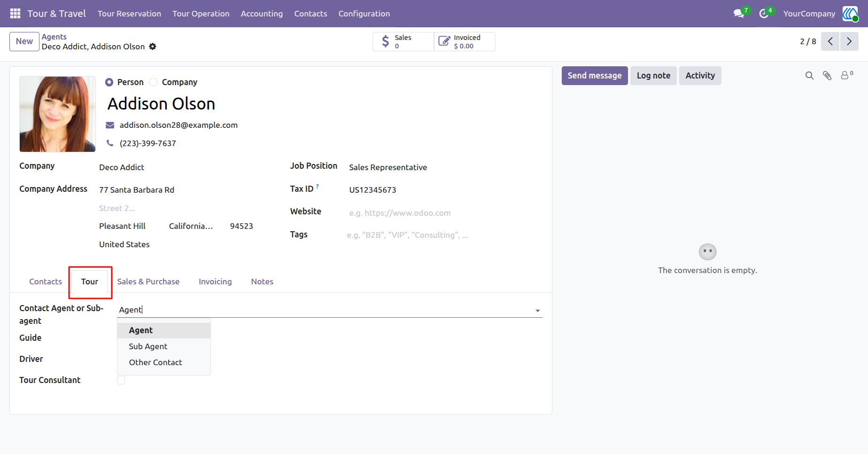Click the phone handset icon
Viewport: 868px width, 454px height.
point(110,143)
